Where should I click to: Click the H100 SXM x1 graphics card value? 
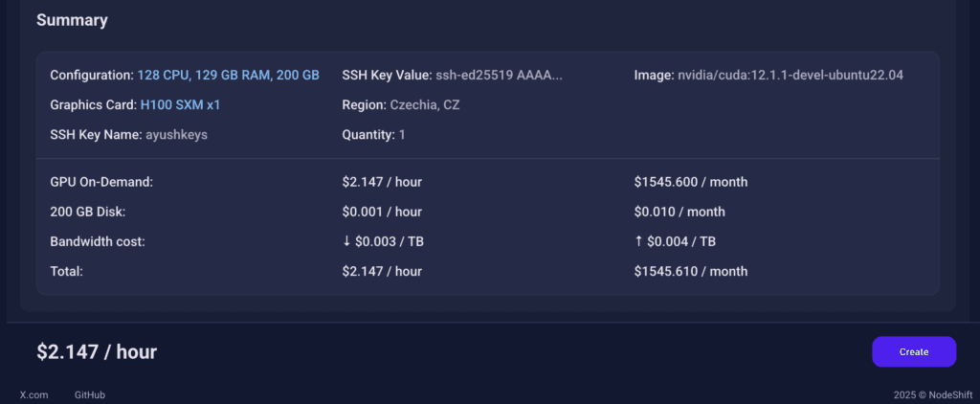pos(187,104)
